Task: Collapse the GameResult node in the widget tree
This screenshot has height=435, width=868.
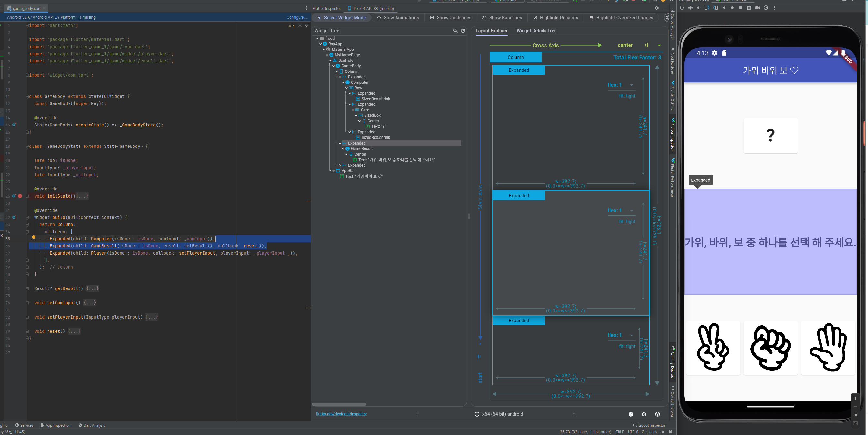Action: tap(344, 149)
